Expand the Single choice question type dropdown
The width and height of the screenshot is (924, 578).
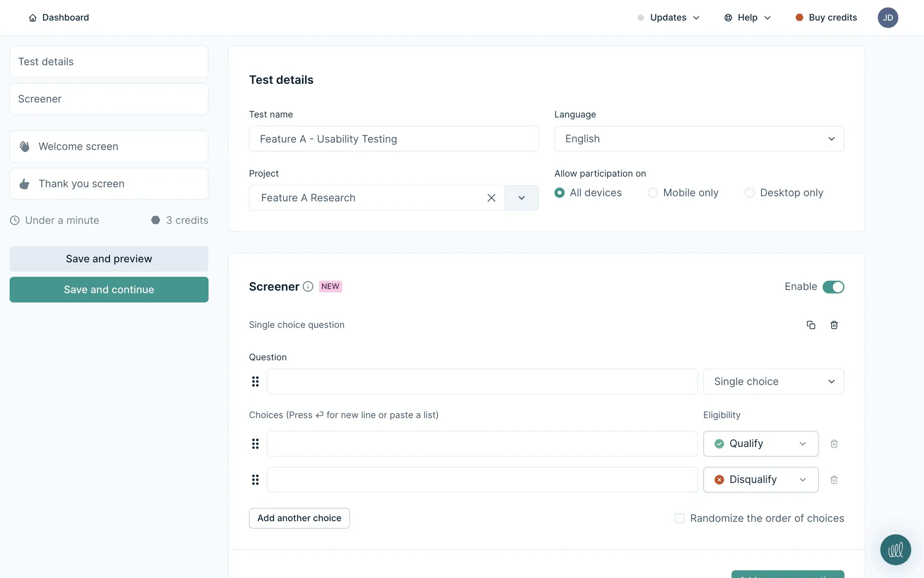(773, 381)
